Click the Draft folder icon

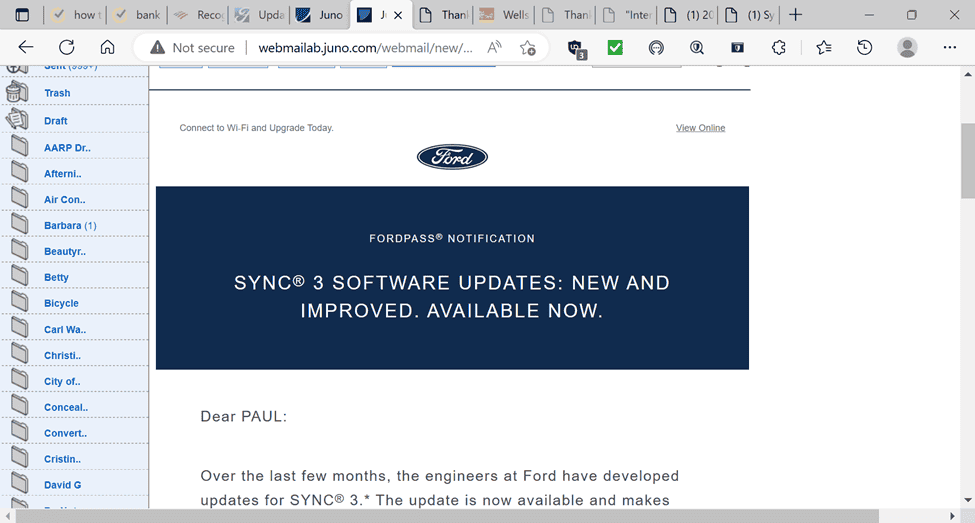17,119
